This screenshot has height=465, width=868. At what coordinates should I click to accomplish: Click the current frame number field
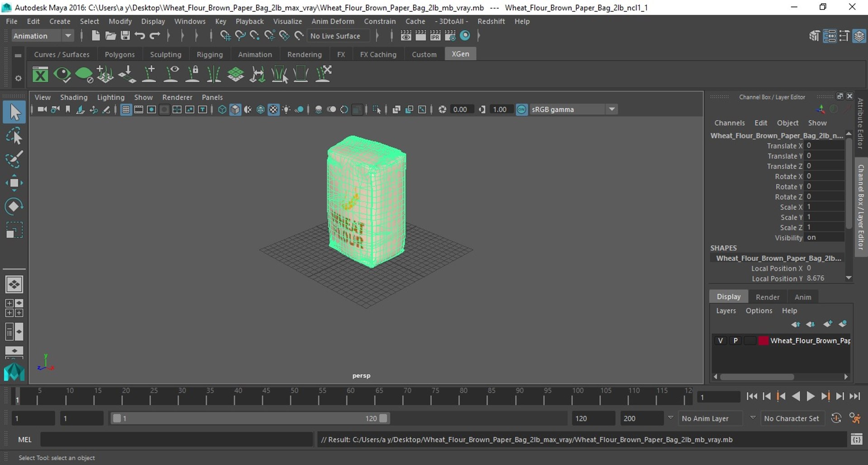click(x=718, y=397)
